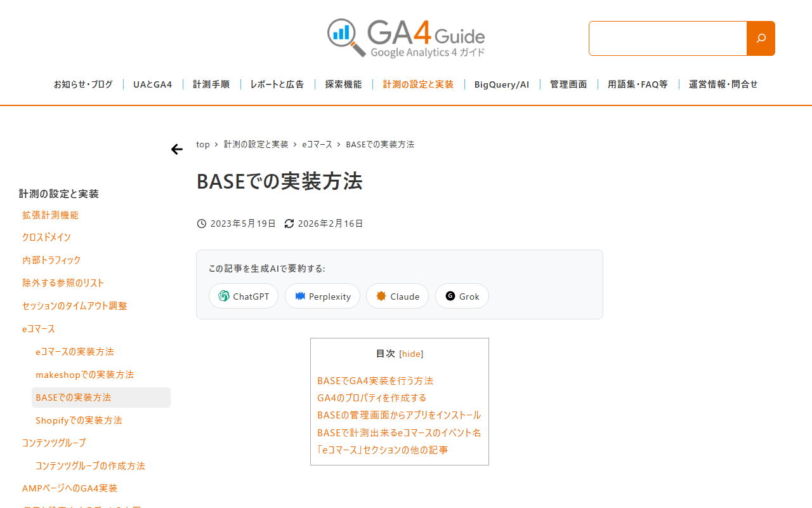Open the 計測手順 menu
The image size is (812, 508).
tap(211, 84)
